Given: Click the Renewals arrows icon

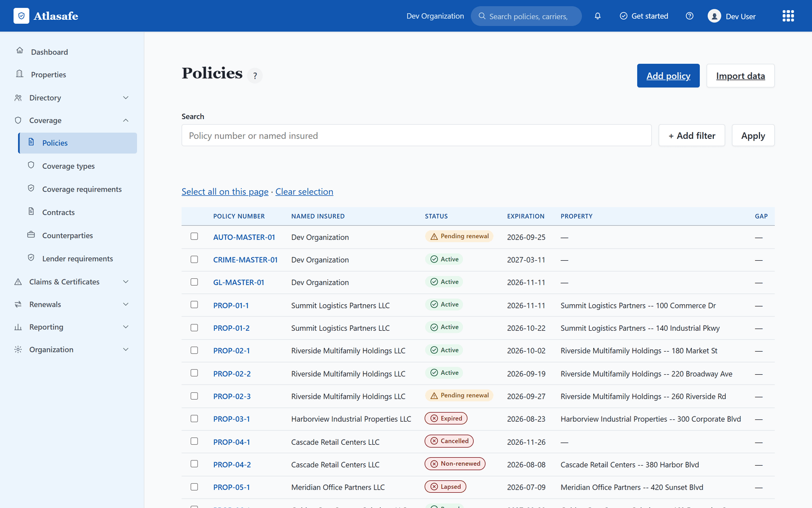Looking at the screenshot, I should (x=18, y=304).
